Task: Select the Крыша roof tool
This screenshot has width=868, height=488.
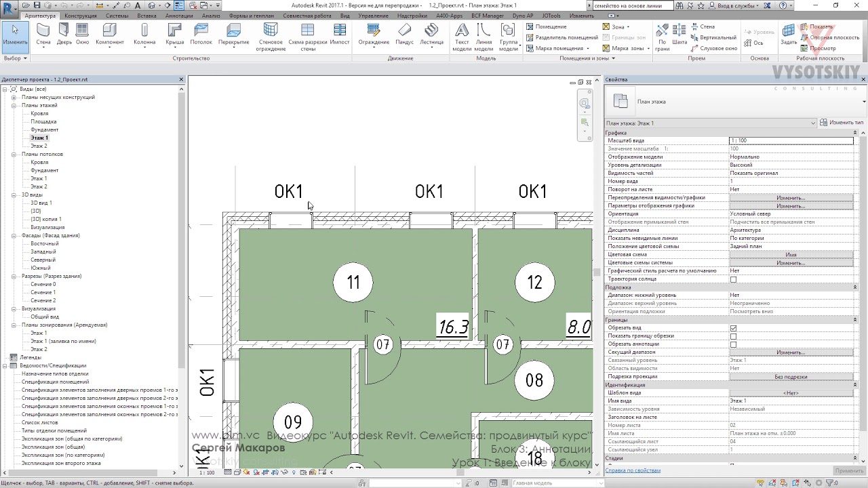Action: point(174,35)
